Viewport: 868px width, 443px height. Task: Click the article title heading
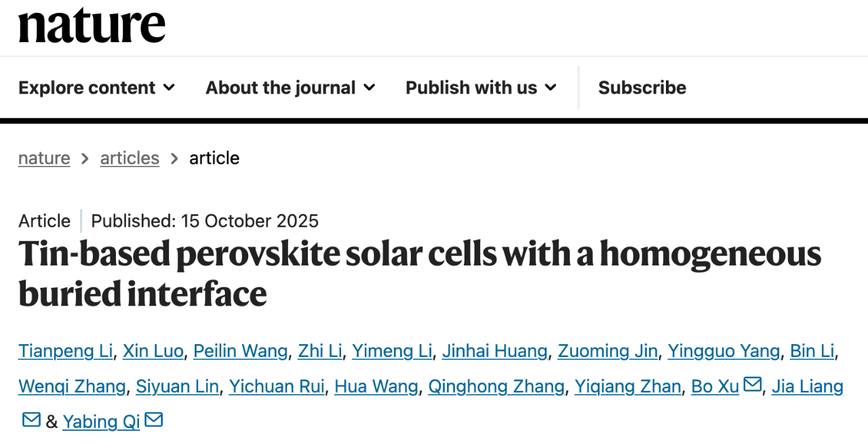[x=419, y=274]
